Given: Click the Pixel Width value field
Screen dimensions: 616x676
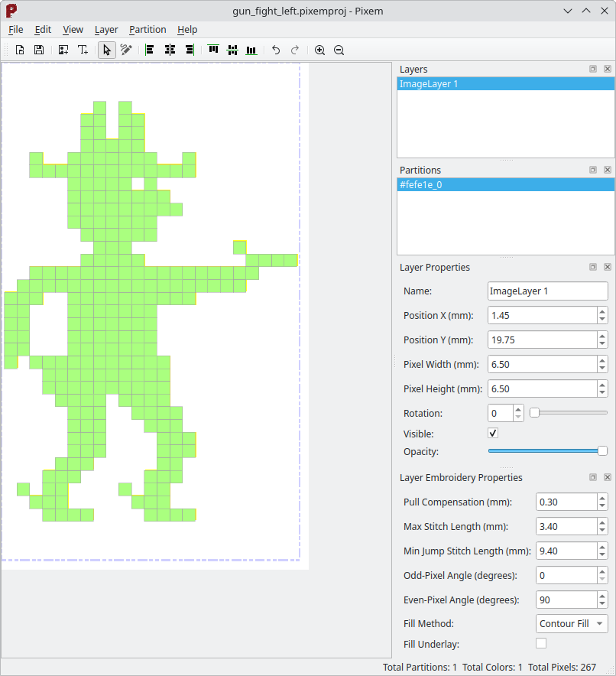Looking at the screenshot, I should (543, 364).
